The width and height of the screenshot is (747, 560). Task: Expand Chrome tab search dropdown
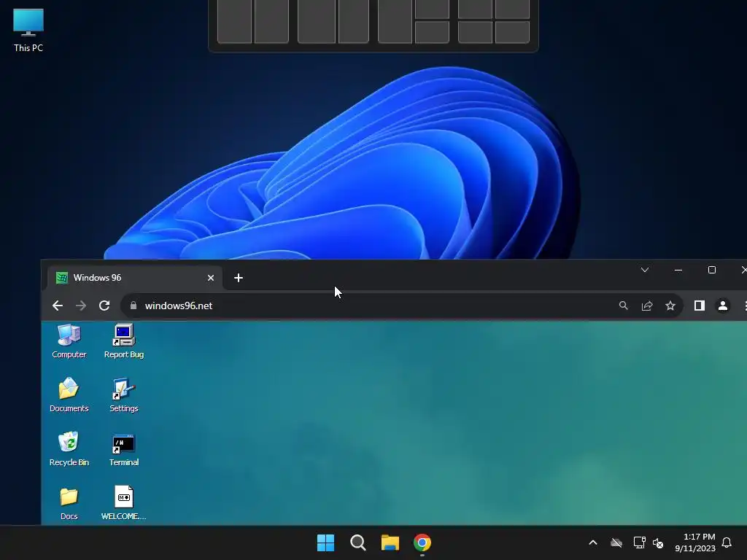tap(645, 270)
